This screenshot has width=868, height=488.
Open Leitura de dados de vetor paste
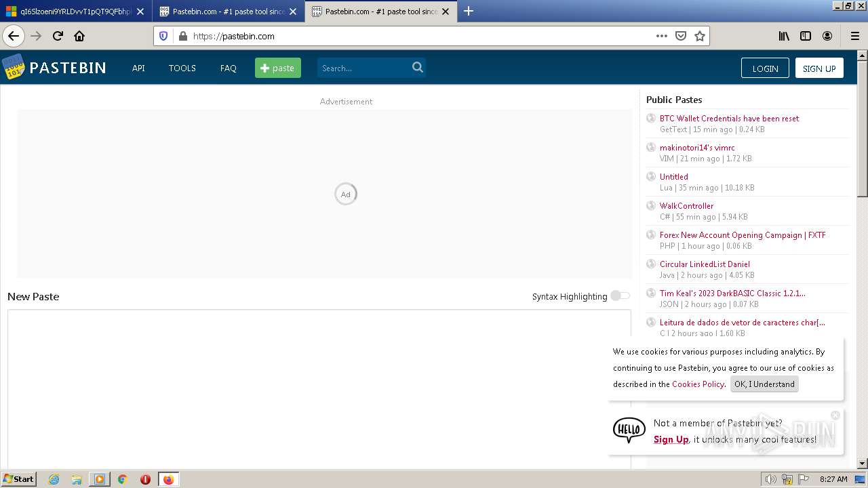tap(743, 322)
